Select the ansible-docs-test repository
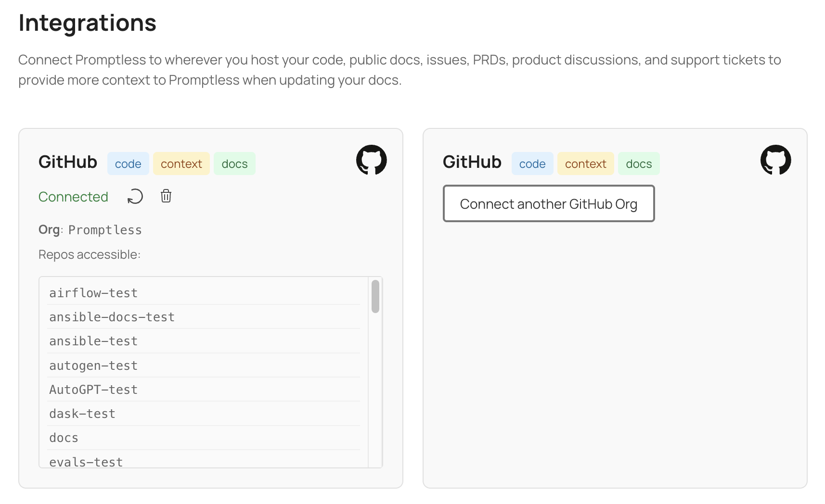The width and height of the screenshot is (825, 504). pos(112,316)
